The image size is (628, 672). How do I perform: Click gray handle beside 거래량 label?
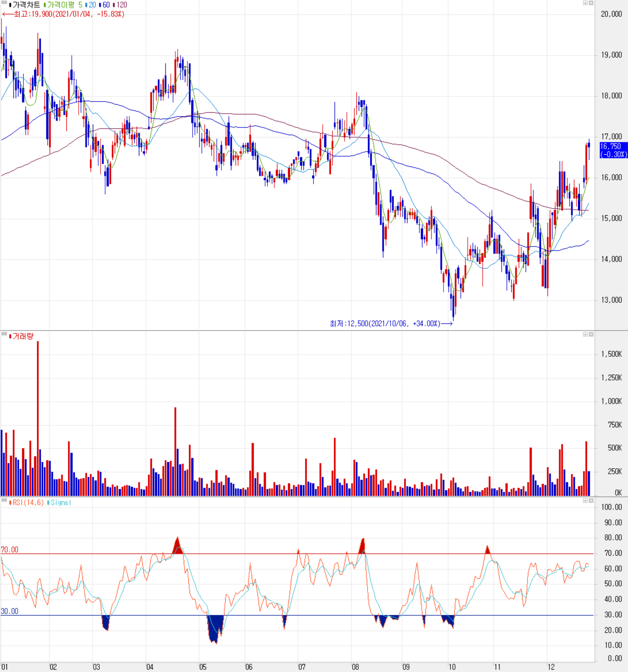[x=4, y=334]
